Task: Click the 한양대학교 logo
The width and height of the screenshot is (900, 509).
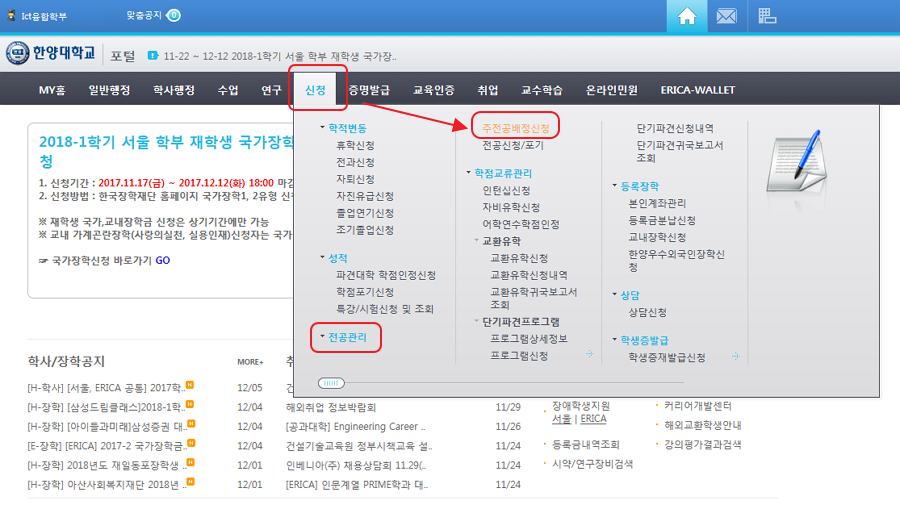Action: 52,54
